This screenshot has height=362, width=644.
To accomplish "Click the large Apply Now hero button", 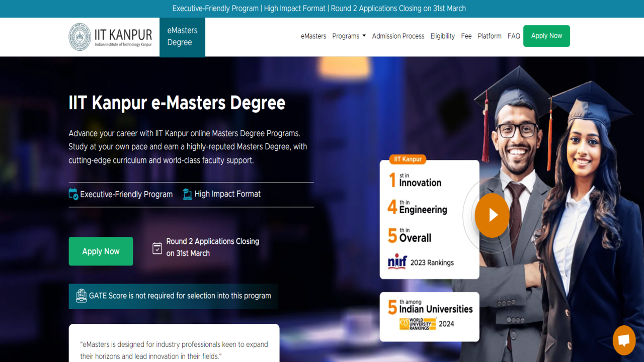I will [x=101, y=251].
